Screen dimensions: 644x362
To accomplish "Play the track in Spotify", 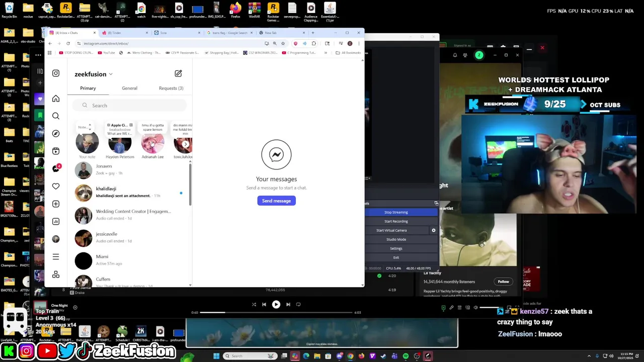I will (x=276, y=304).
